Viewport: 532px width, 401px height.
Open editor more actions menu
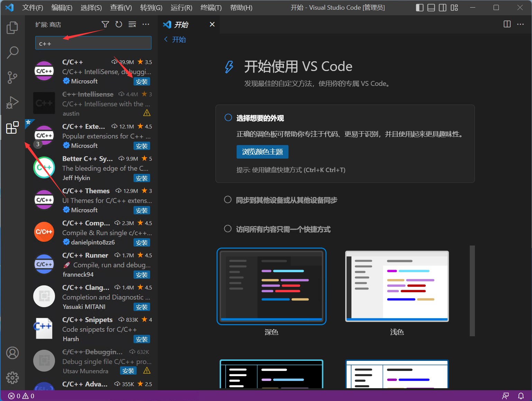[520, 24]
